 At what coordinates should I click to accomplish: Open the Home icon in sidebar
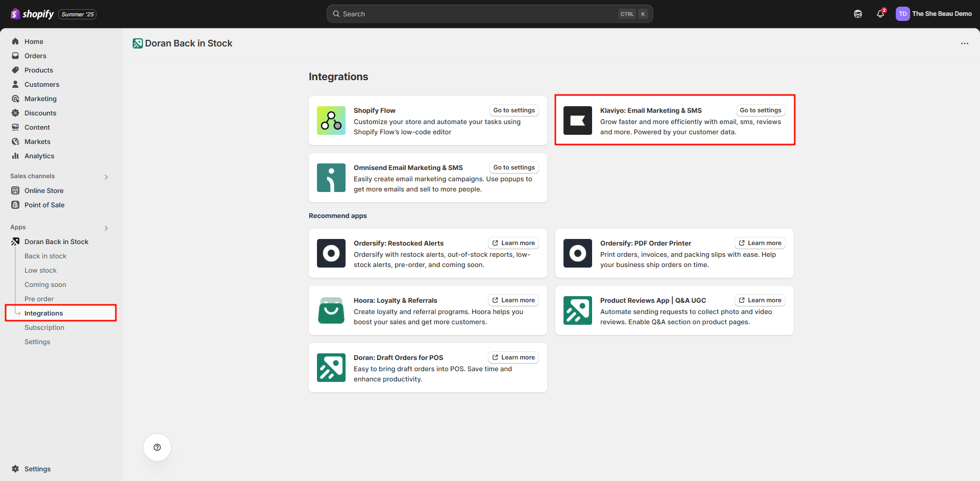click(15, 41)
